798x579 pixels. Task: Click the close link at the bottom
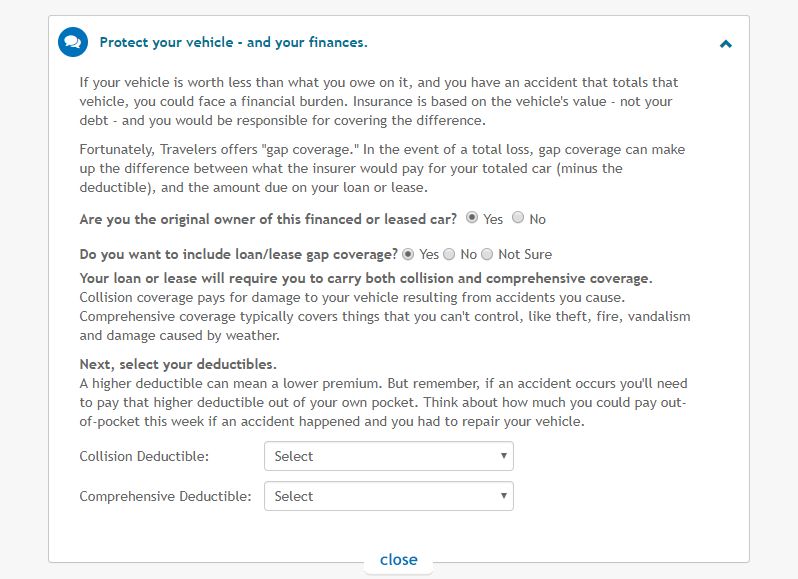pyautogui.click(x=398, y=560)
